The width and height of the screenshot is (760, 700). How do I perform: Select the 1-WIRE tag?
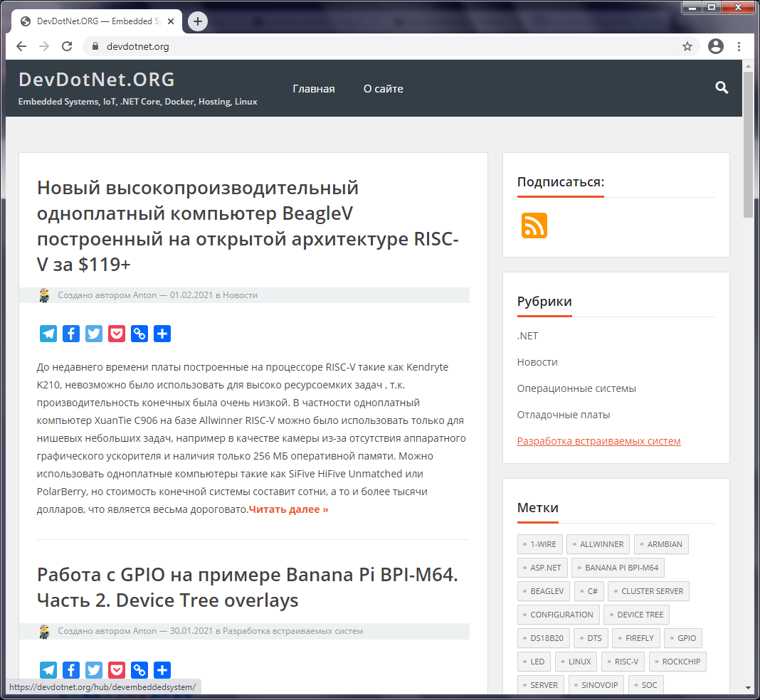(x=540, y=544)
